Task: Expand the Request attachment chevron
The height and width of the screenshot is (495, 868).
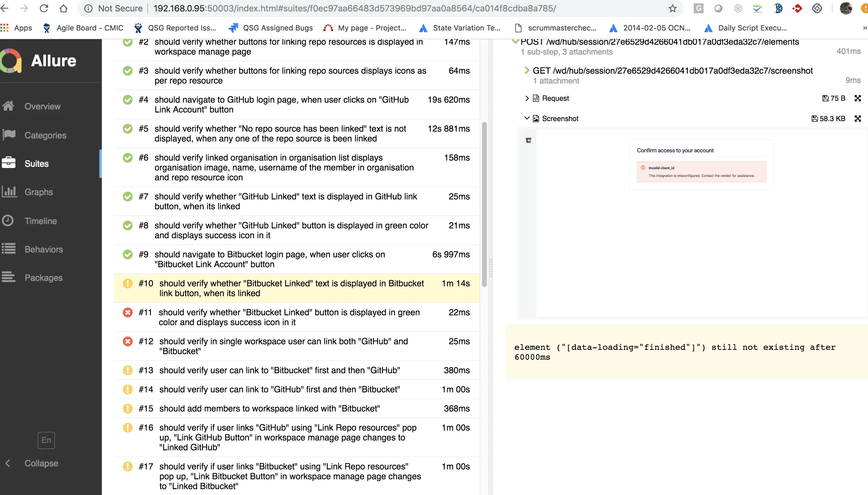Action: pyautogui.click(x=527, y=98)
